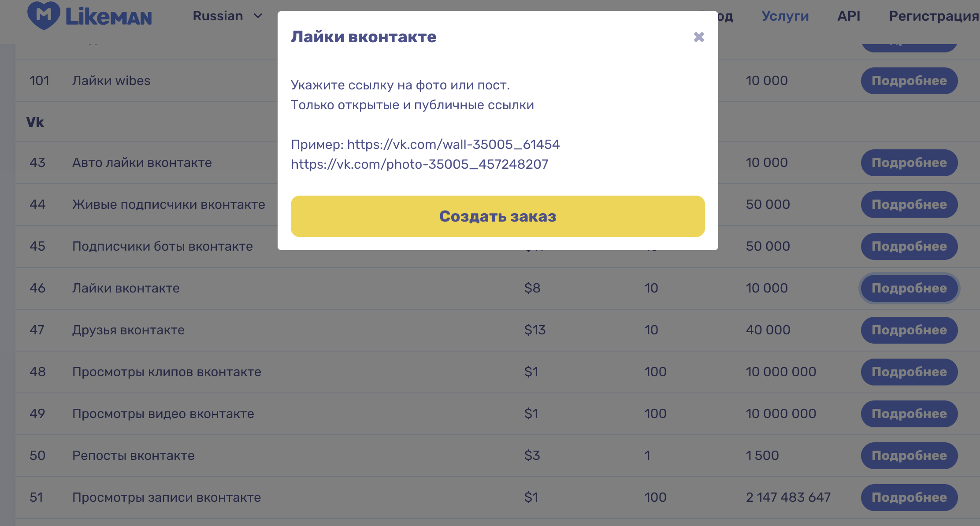Select the Авто лайки вконтакте service name

(x=142, y=163)
